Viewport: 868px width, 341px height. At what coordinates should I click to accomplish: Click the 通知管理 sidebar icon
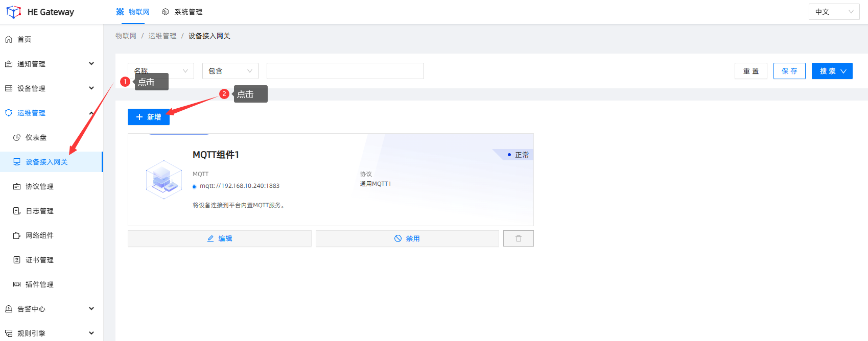9,64
